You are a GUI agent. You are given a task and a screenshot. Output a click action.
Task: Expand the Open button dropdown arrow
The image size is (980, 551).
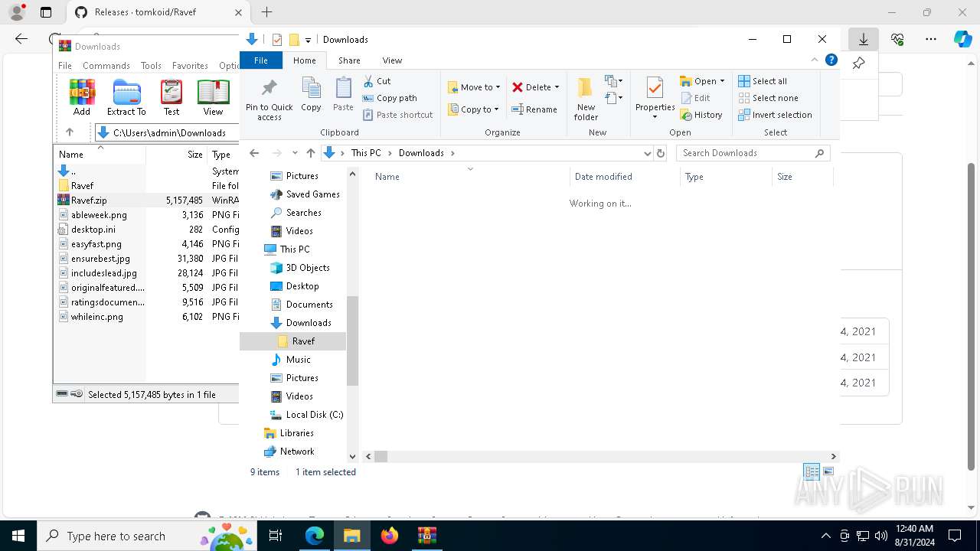pos(722,81)
